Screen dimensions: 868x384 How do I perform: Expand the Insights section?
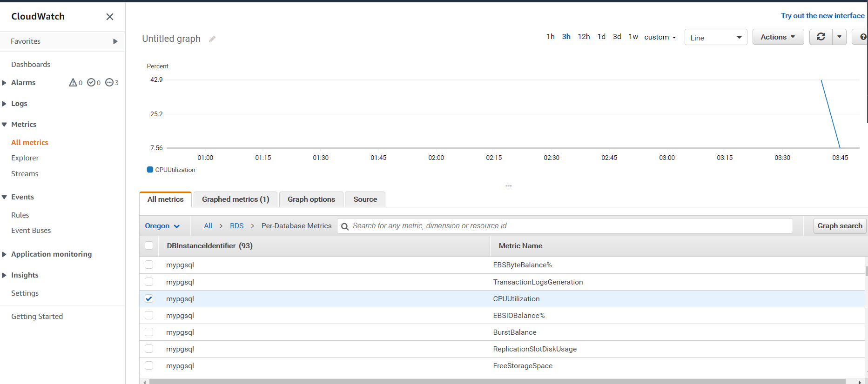4,275
